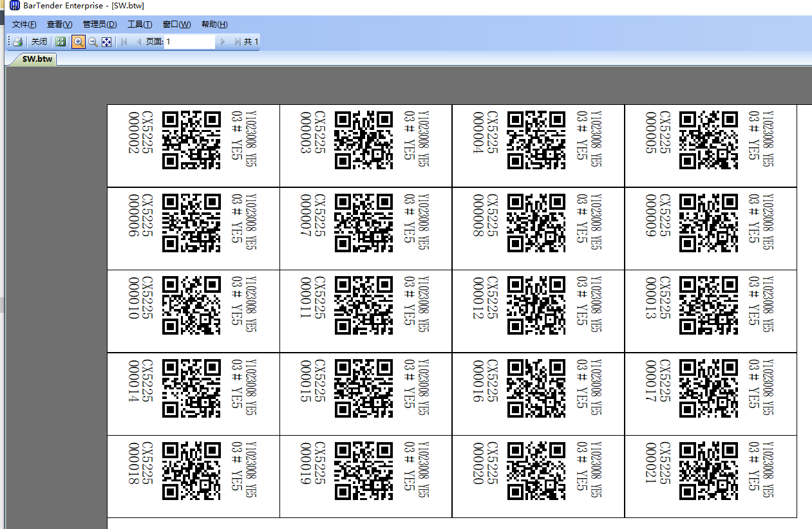Click the QR code on label 000011
This screenshot has width=812, height=529.
click(x=364, y=306)
